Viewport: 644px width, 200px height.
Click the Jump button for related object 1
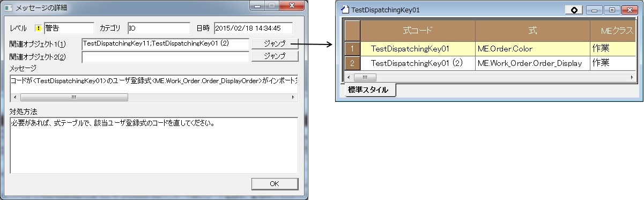275,43
